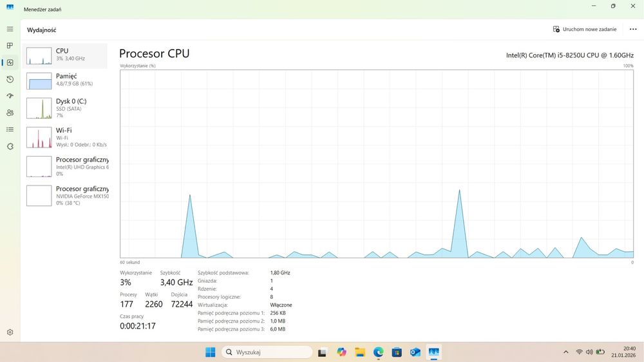Click the Wirtualizacja Włączone value
This screenshot has height=362, width=644.
tap(281, 305)
